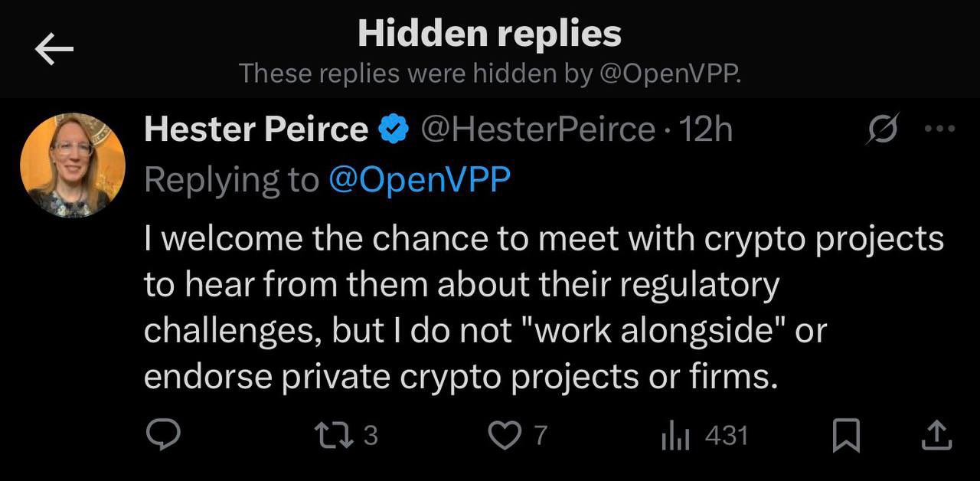This screenshot has width=980, height=481.
Task: Click the repost count of 3
Action: coord(370,436)
